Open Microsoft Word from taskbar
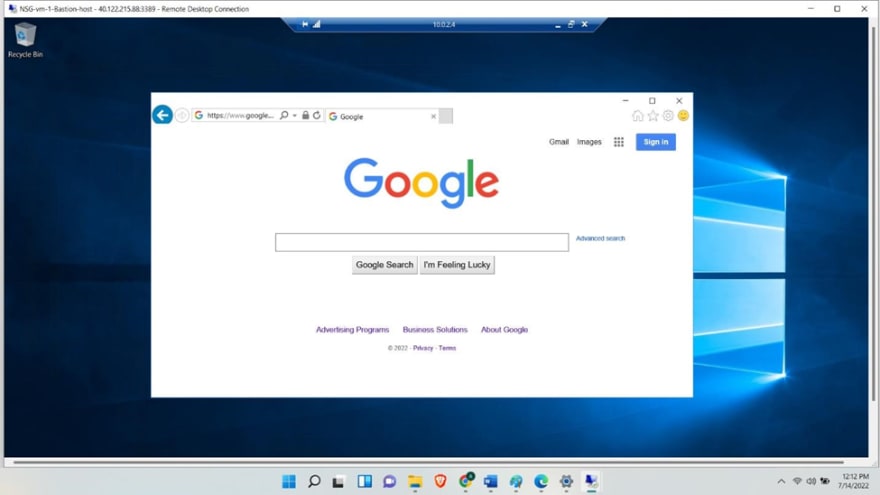The height and width of the screenshot is (495, 880). pyautogui.click(x=491, y=482)
